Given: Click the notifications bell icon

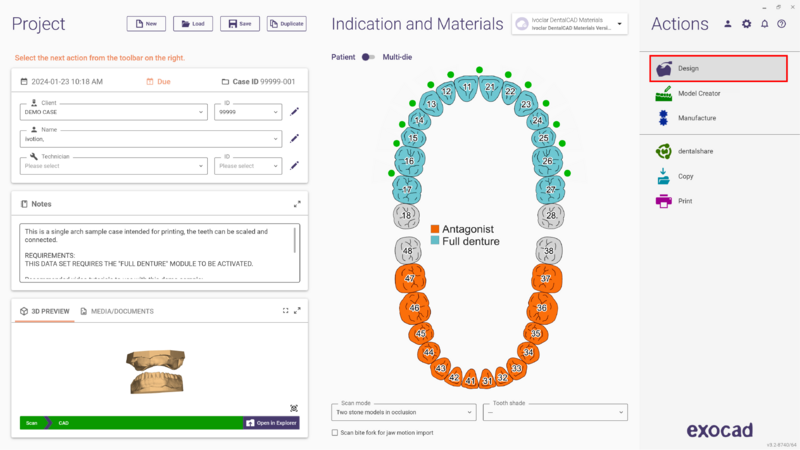Looking at the screenshot, I should (x=764, y=24).
